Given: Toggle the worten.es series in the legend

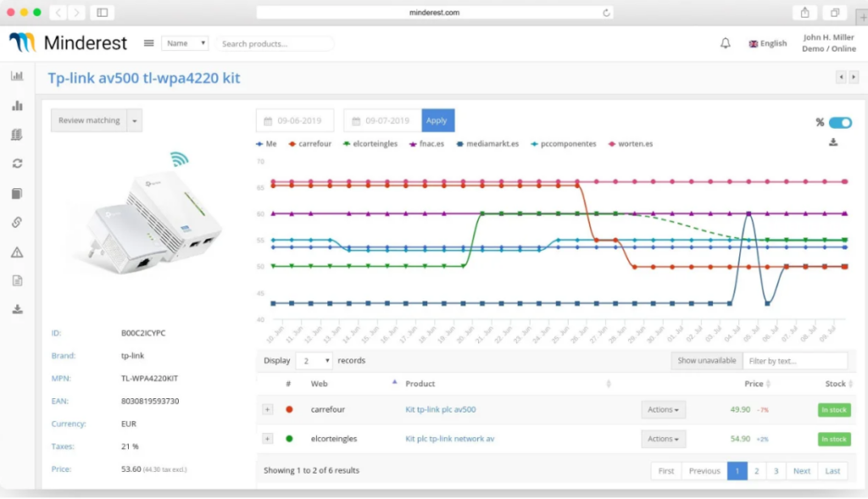Looking at the screenshot, I should pos(631,144).
